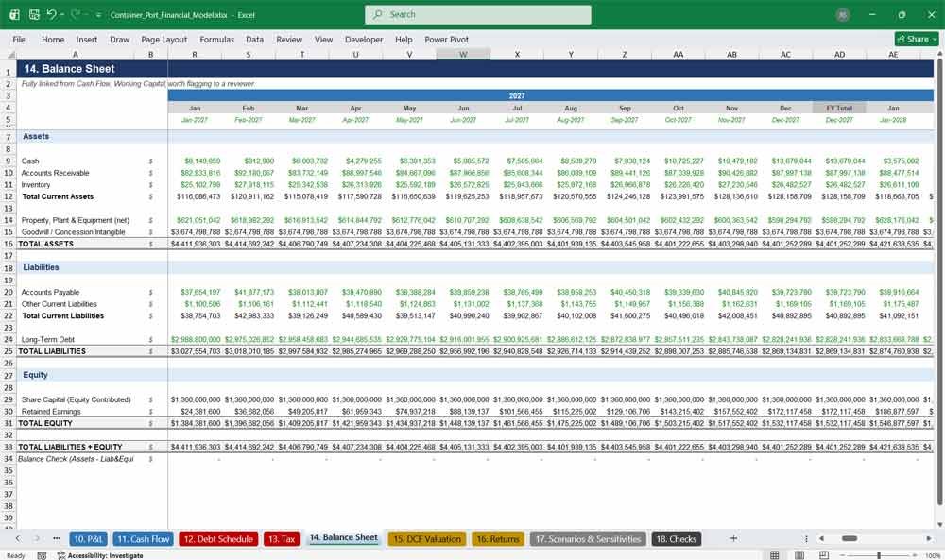945x560 pixels.
Task: Click the Share button
Action: click(x=917, y=39)
